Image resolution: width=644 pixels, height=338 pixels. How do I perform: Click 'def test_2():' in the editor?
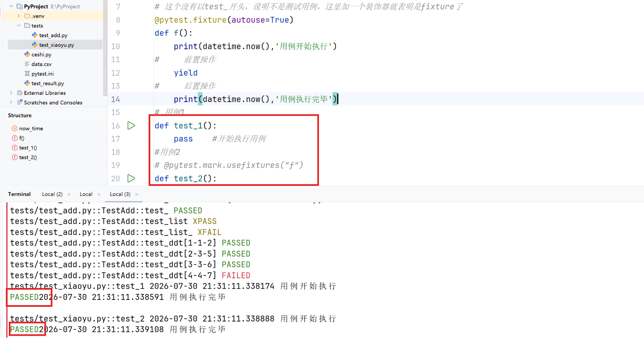click(x=186, y=179)
